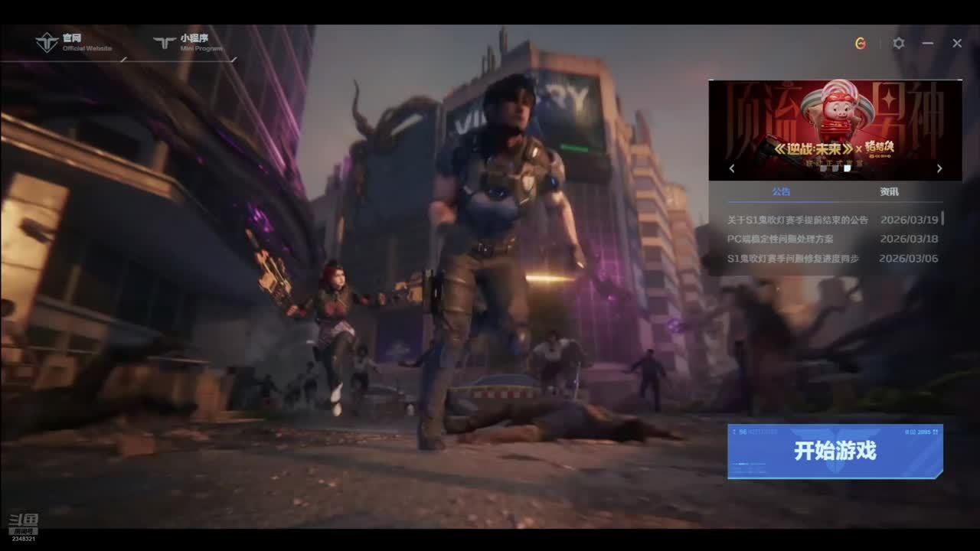
Task: Open the 小程序 Mini Program link
Action: point(188,42)
